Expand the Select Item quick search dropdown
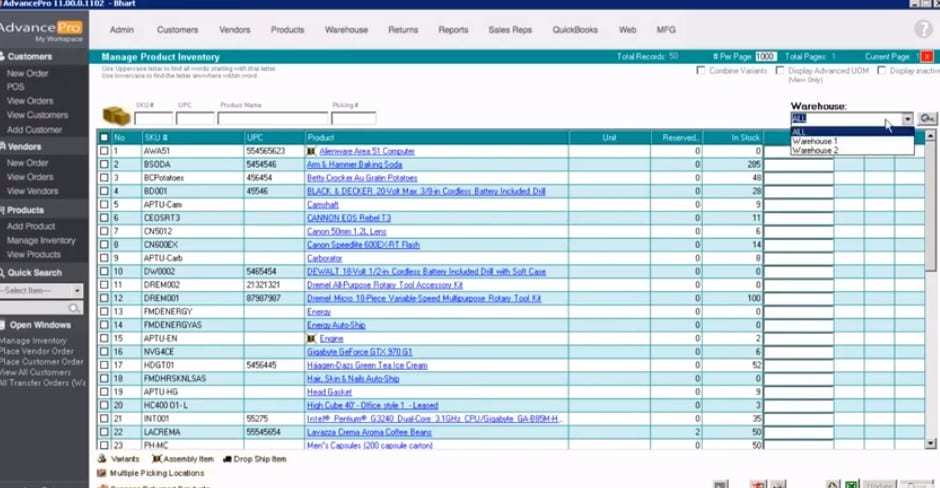 77,290
